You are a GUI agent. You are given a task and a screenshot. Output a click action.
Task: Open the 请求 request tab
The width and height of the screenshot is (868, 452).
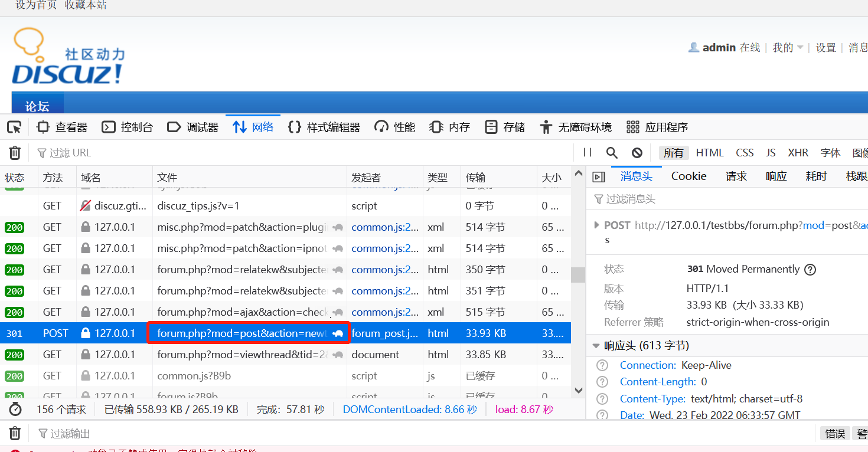[736, 176]
